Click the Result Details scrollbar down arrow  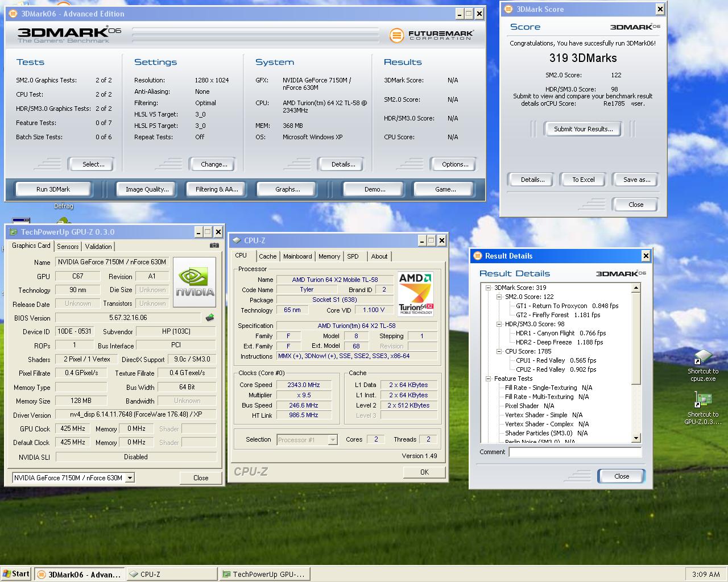point(636,438)
